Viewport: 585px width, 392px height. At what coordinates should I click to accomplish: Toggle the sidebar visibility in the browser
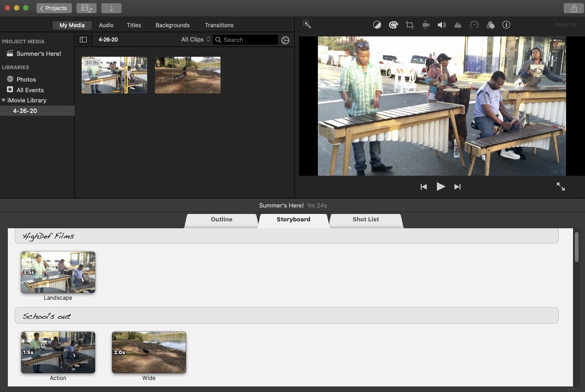point(83,40)
